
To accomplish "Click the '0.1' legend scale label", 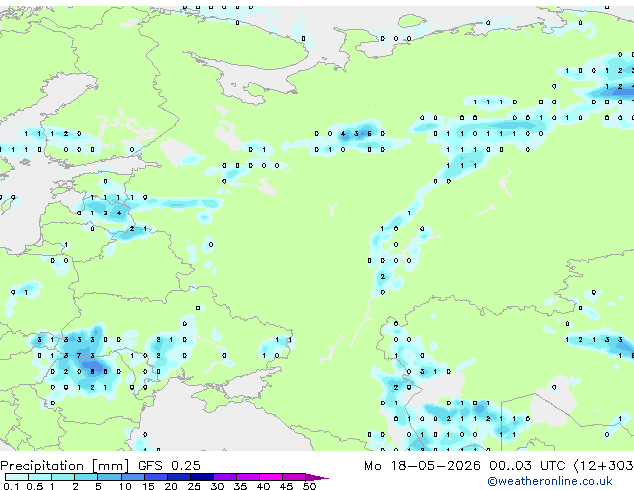I will [x=11, y=486].
